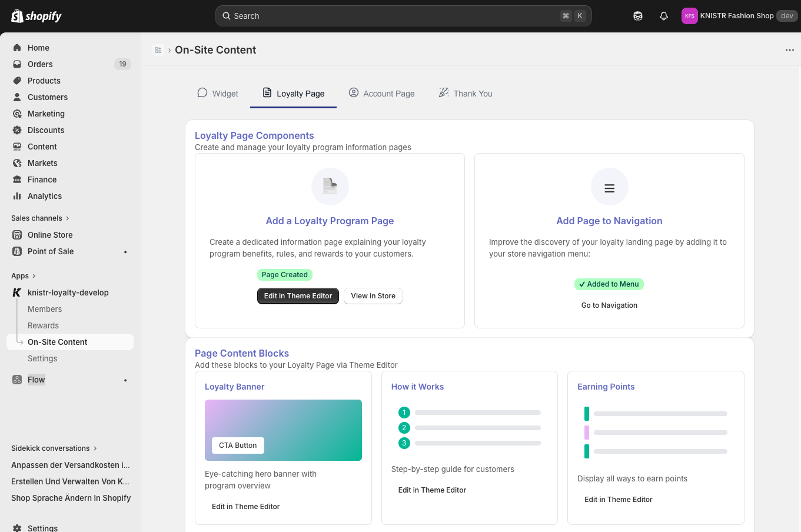Click the Page Created badge

click(x=285, y=275)
